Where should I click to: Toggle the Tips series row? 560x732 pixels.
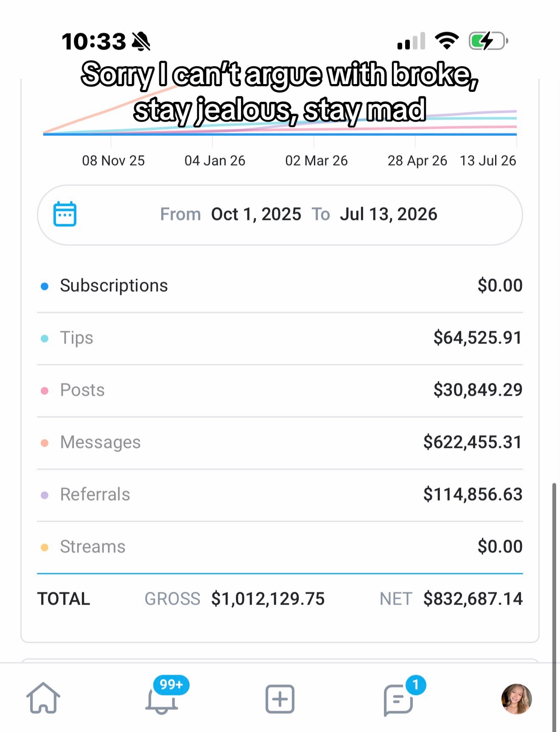pyautogui.click(x=280, y=338)
